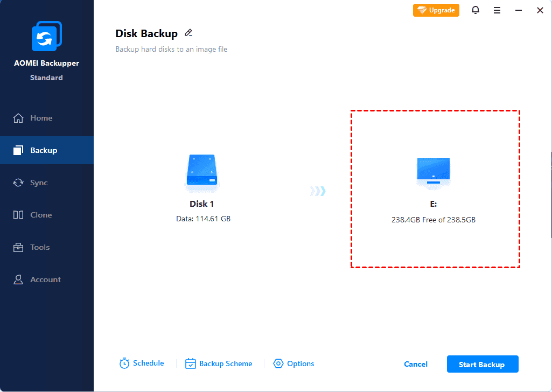552x392 pixels.
Task: Open the Schedule settings via its clock icon
Action: pos(124,363)
